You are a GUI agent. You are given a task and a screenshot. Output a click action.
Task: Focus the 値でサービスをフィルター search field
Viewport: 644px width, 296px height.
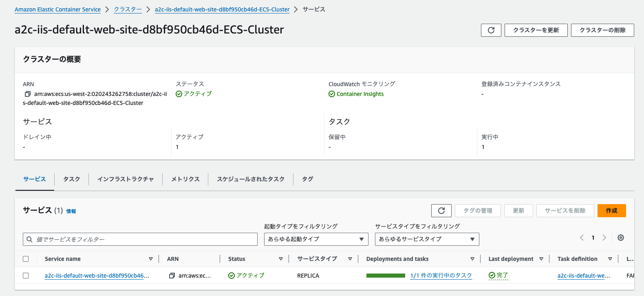pyautogui.click(x=140, y=239)
